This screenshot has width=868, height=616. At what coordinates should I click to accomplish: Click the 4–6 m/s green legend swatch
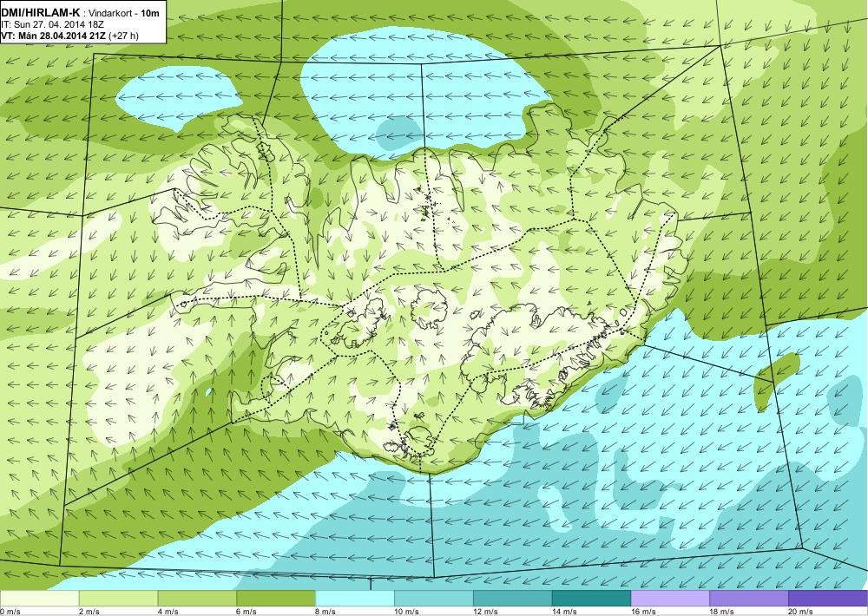coord(197,599)
